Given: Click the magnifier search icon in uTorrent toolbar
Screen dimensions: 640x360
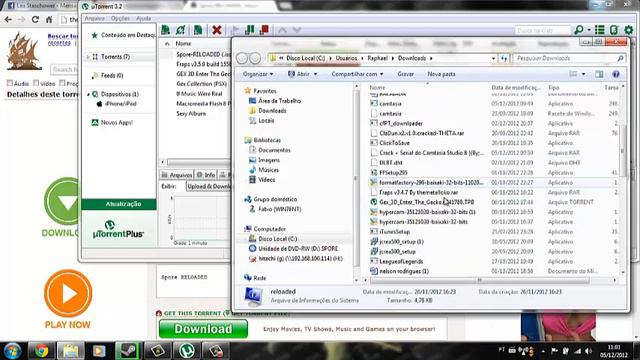Looking at the screenshot, I should (x=578, y=30).
